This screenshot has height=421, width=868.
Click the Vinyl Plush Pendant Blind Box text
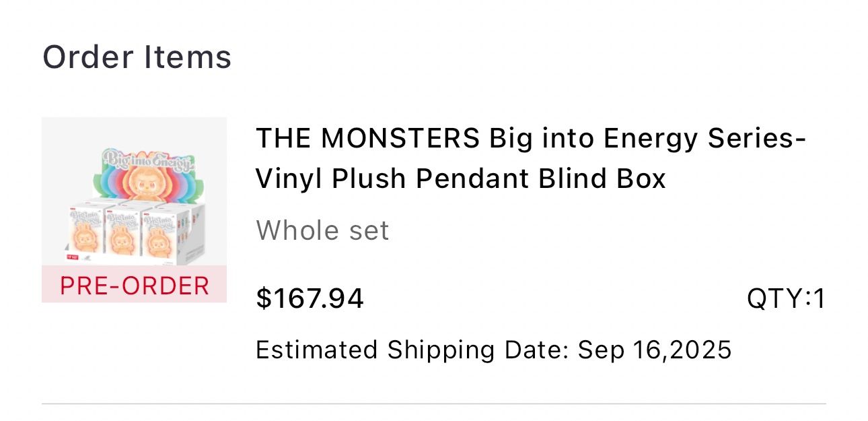(x=460, y=179)
